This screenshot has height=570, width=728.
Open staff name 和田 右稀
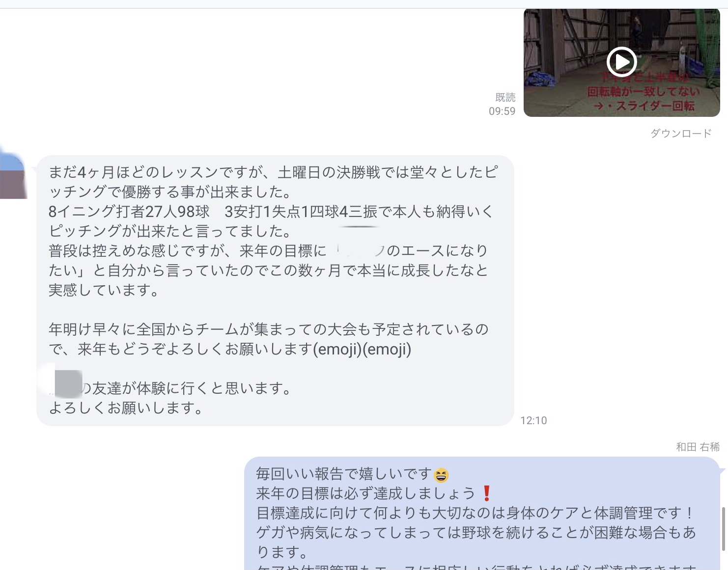(698, 447)
